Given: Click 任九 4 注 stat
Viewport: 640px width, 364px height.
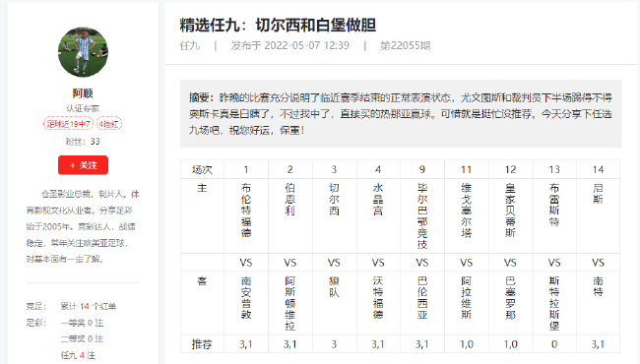Looking at the screenshot, I should (78, 355).
